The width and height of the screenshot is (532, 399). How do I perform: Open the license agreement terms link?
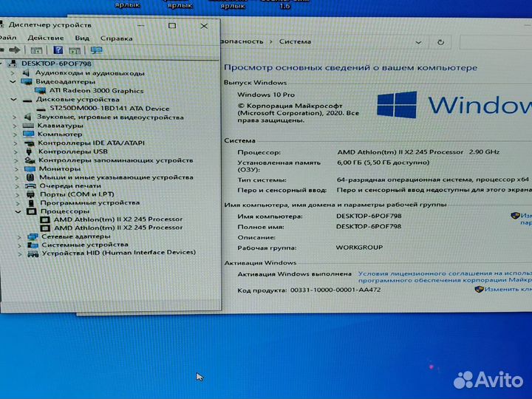tap(445, 277)
